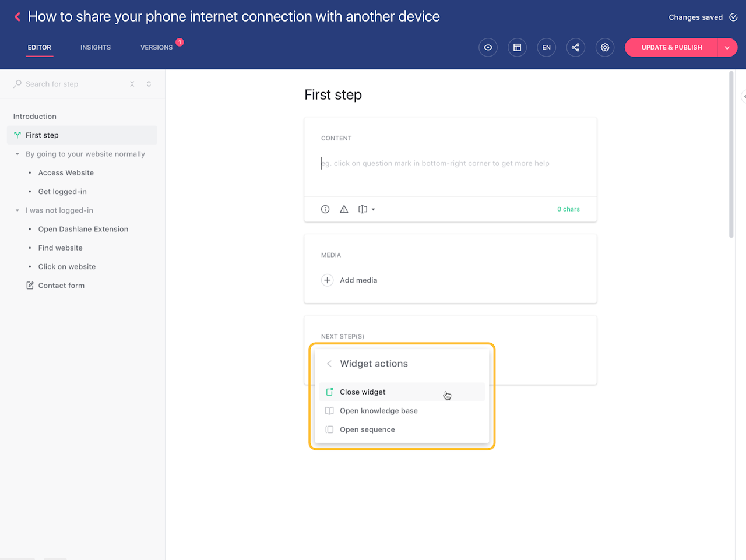Image resolution: width=746 pixels, height=560 pixels.
Task: Select 'Open knowledge base' action
Action: tap(379, 411)
